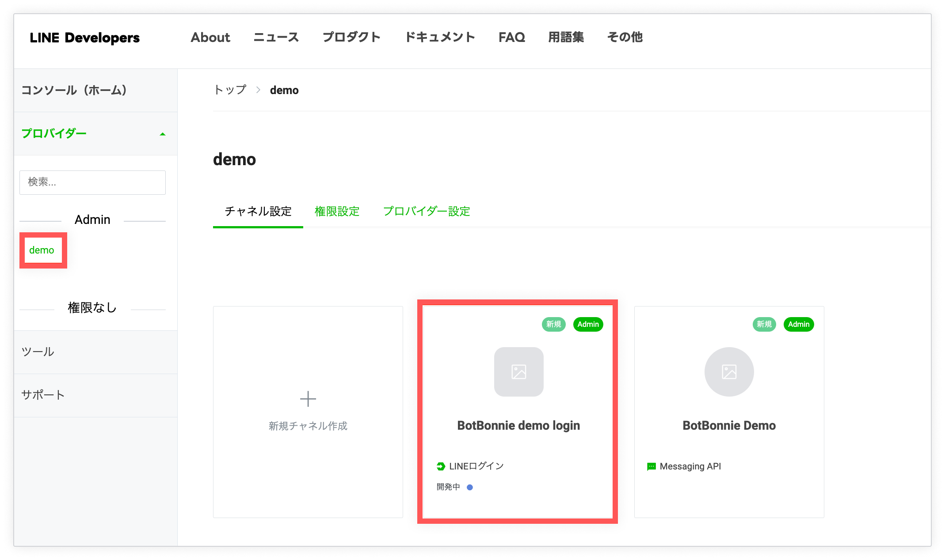Switch to the チャネル設定 tab

click(x=258, y=212)
